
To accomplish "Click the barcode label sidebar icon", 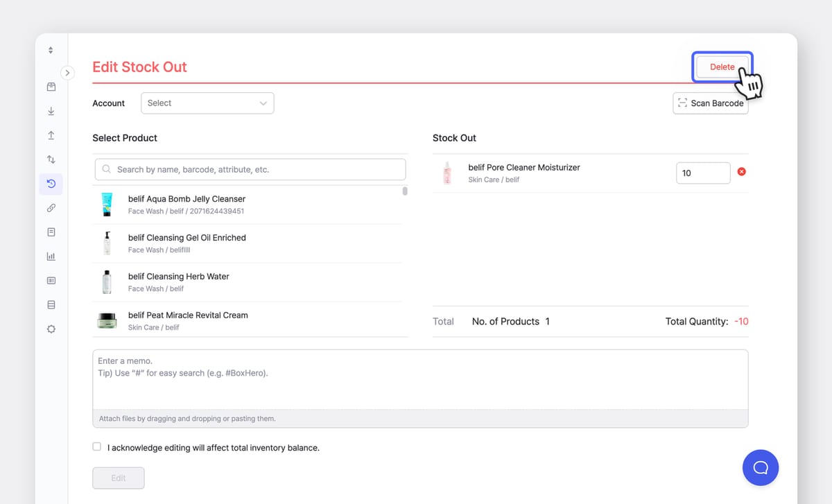I will [51, 280].
